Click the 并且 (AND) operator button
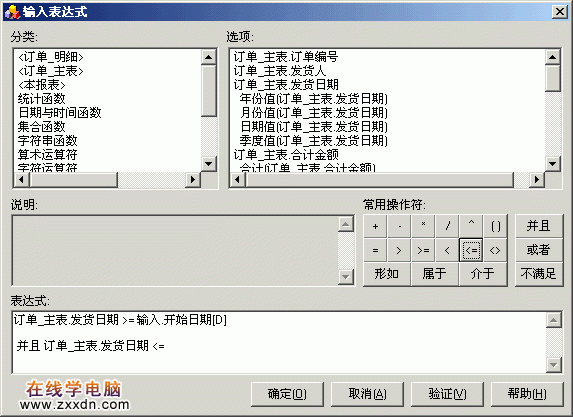Image resolution: width=573 pixels, height=417 pixels. pos(539,226)
